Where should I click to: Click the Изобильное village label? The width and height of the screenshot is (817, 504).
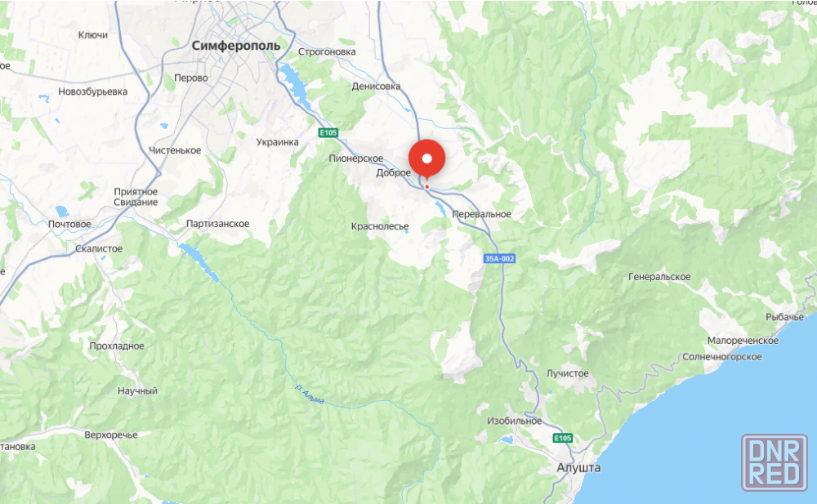coord(514,421)
